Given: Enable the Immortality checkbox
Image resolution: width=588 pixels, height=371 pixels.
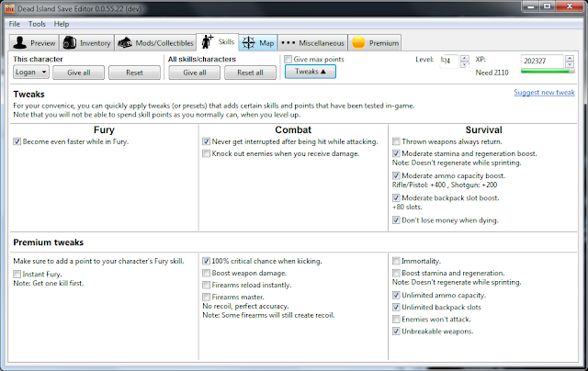Looking at the screenshot, I should click(396, 261).
